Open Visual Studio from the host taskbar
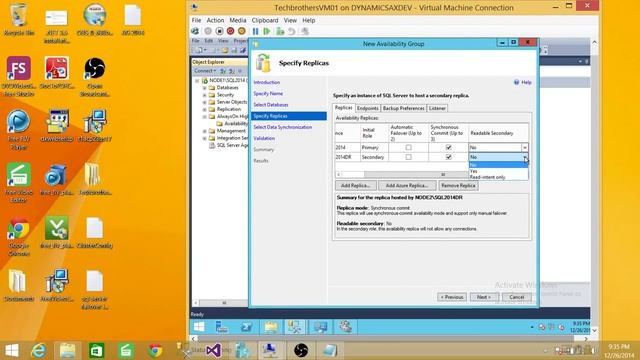 click(213, 350)
